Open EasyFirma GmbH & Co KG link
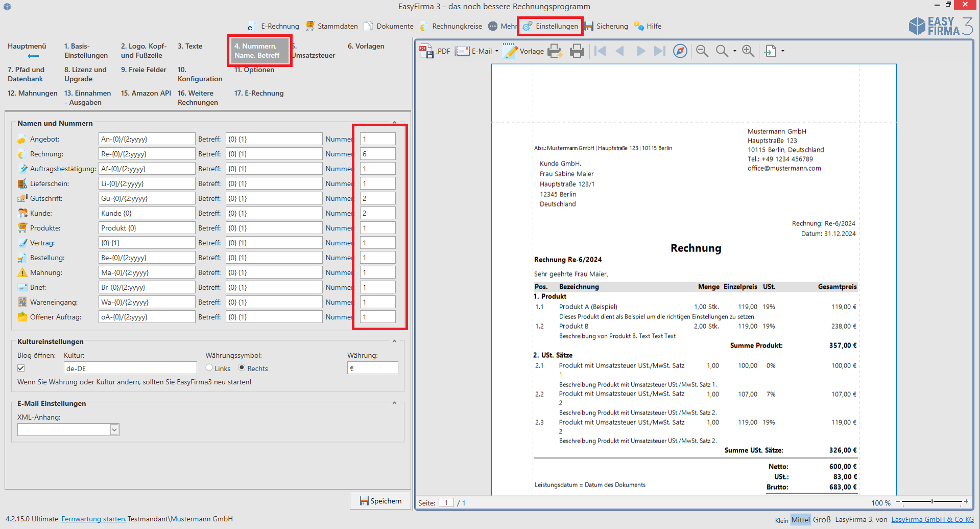The height and width of the screenshot is (529, 980). tap(933, 519)
